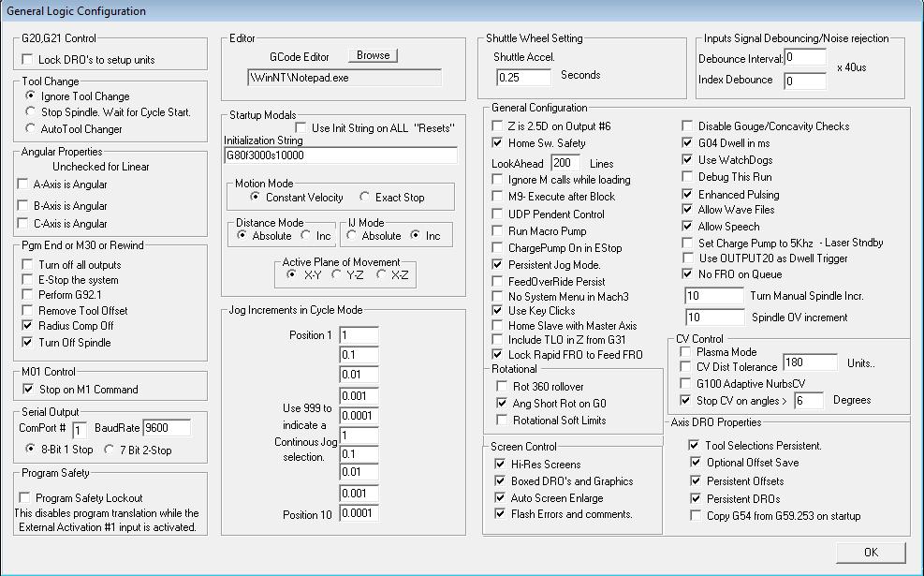
Task: Click the Position 1 jog increment field
Action: click(x=359, y=335)
